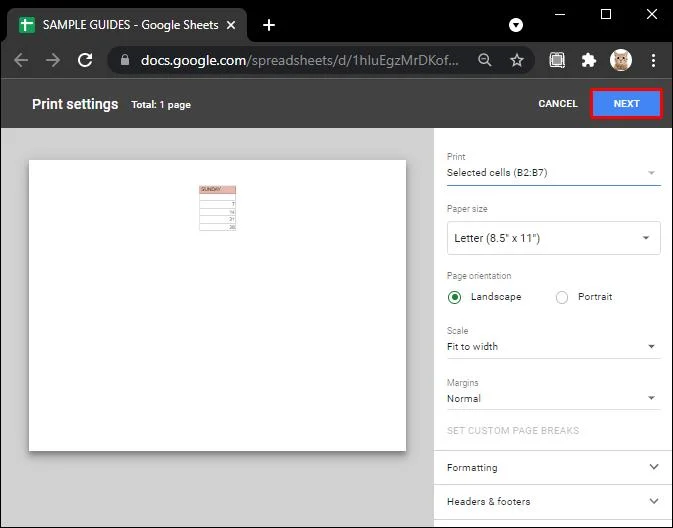This screenshot has width=673, height=528.
Task: Click the browser forward arrow
Action: pyautogui.click(x=53, y=60)
